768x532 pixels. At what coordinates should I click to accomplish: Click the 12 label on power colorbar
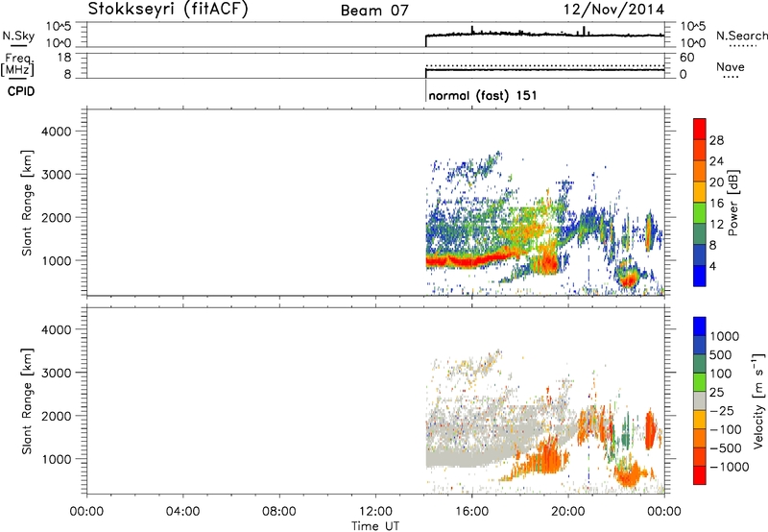pyautogui.click(x=716, y=225)
